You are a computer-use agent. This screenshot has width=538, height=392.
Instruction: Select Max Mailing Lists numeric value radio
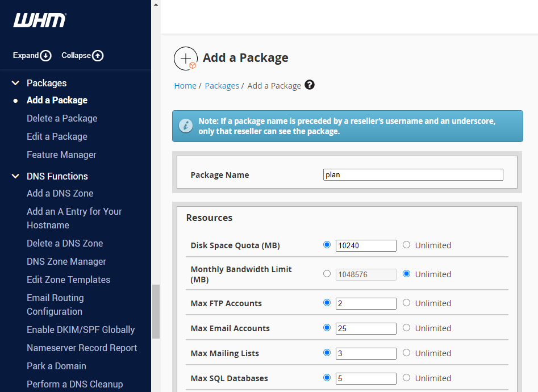click(327, 353)
